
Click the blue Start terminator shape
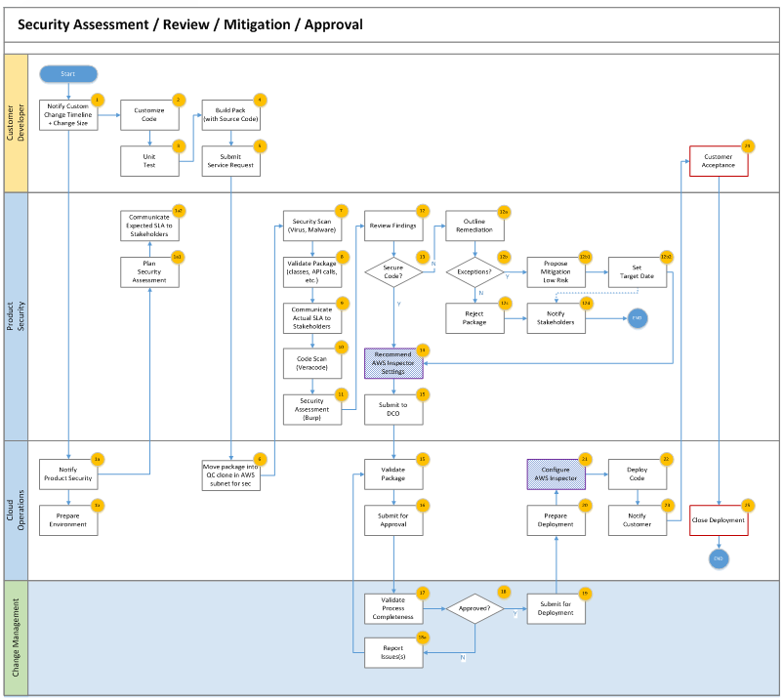coord(68,74)
